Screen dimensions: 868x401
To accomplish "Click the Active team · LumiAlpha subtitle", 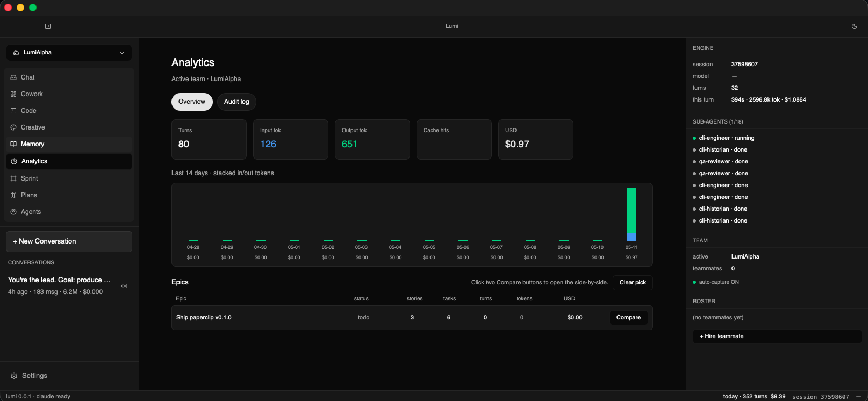I will point(206,79).
